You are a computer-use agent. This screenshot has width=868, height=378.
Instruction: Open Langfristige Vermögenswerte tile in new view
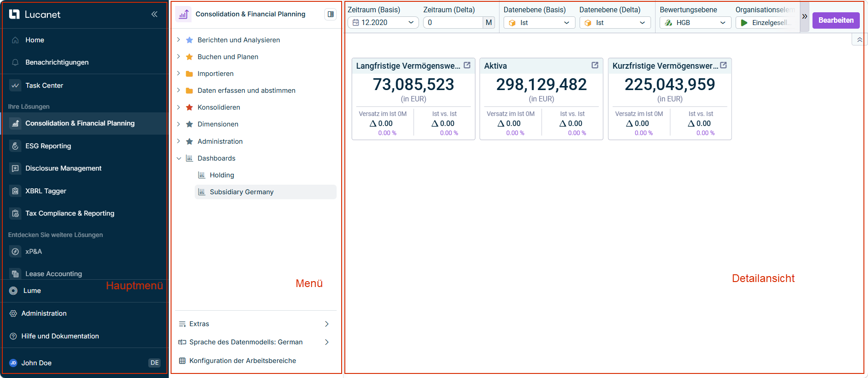(x=467, y=66)
